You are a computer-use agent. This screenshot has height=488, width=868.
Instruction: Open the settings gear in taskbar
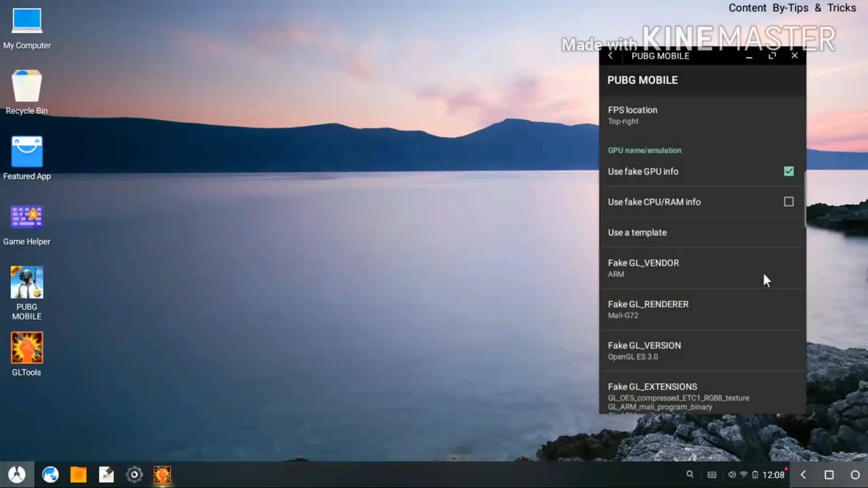134,474
